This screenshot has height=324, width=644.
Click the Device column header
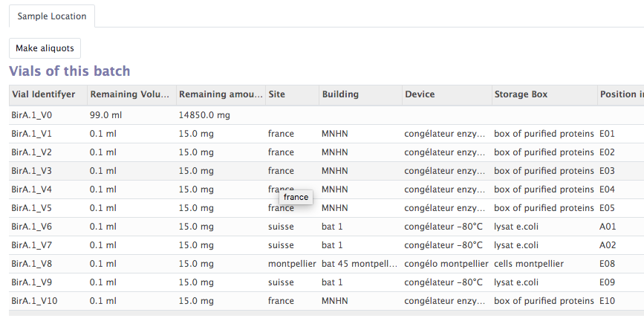(420, 94)
